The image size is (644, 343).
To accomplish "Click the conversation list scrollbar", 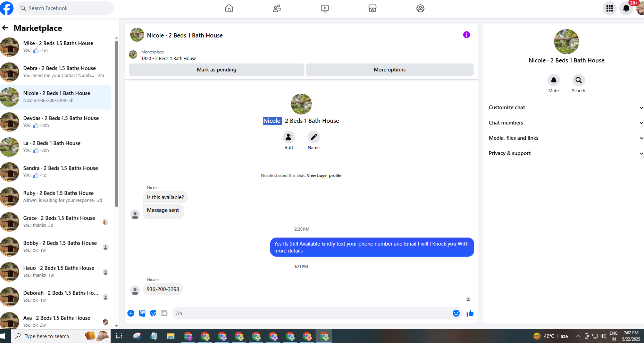I will tap(116, 124).
